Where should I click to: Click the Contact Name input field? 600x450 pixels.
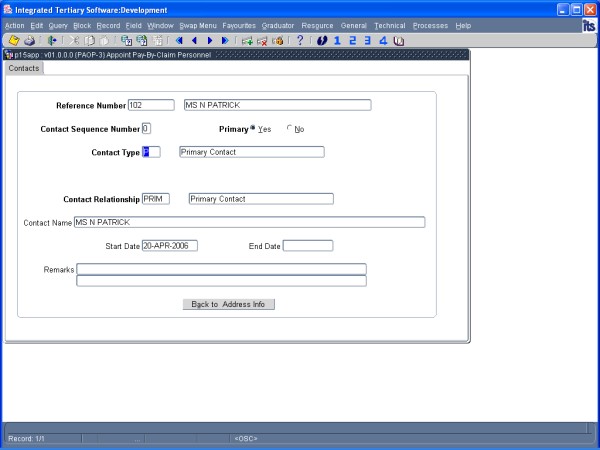249,222
